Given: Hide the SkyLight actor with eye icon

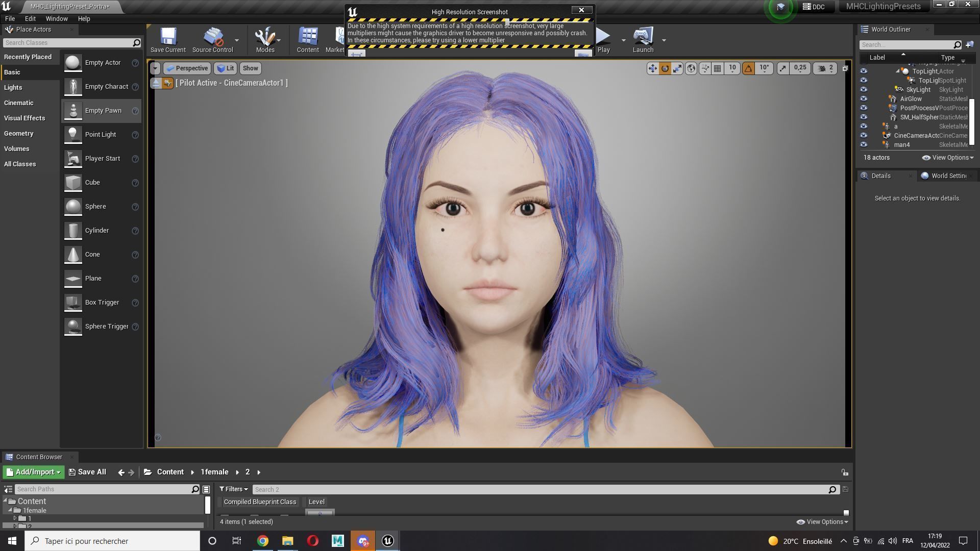Looking at the screenshot, I should (x=864, y=90).
